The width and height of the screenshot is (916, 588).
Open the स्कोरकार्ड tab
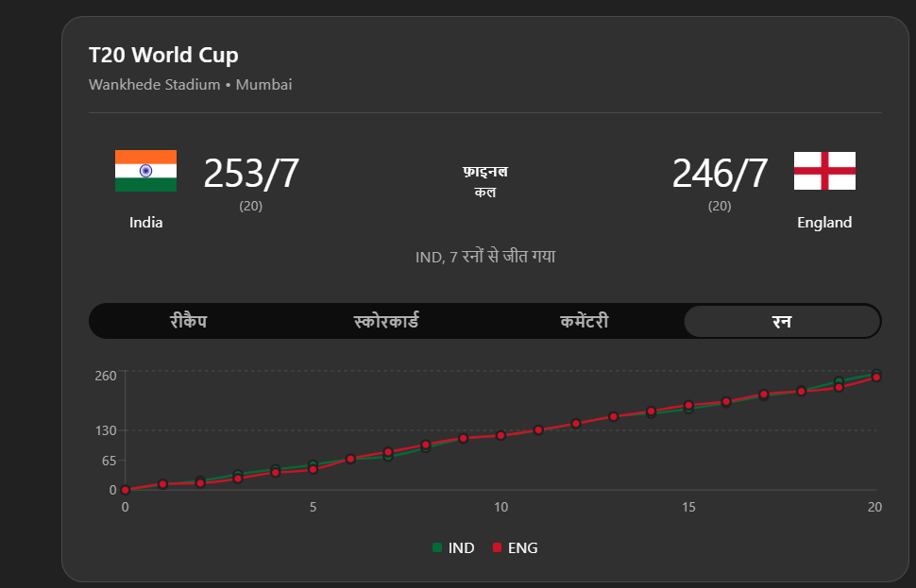pos(385,322)
